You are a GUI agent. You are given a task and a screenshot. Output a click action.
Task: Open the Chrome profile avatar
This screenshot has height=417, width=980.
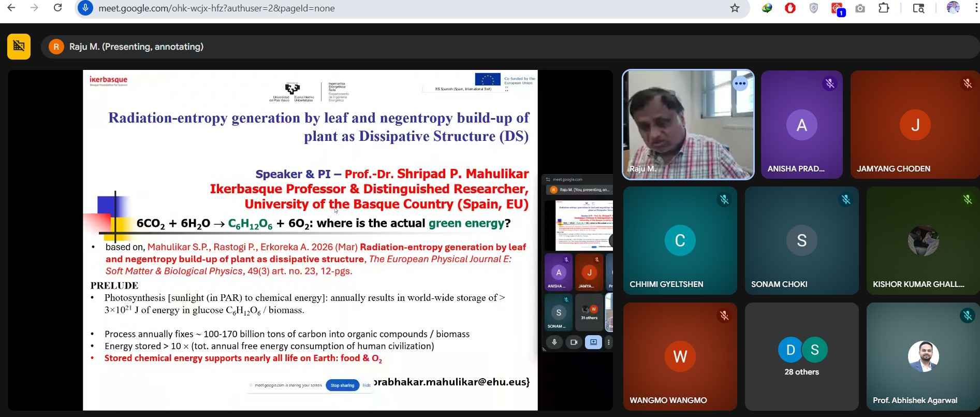953,8
